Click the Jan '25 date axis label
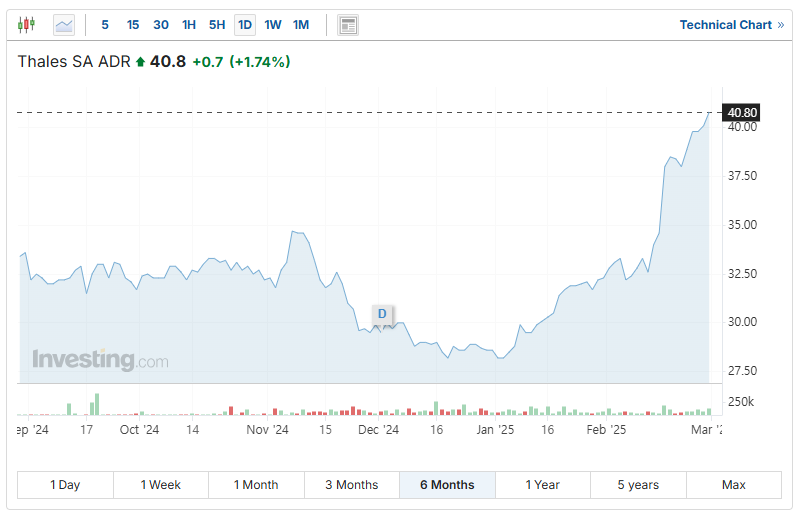The width and height of the screenshot is (798, 515). click(x=495, y=430)
